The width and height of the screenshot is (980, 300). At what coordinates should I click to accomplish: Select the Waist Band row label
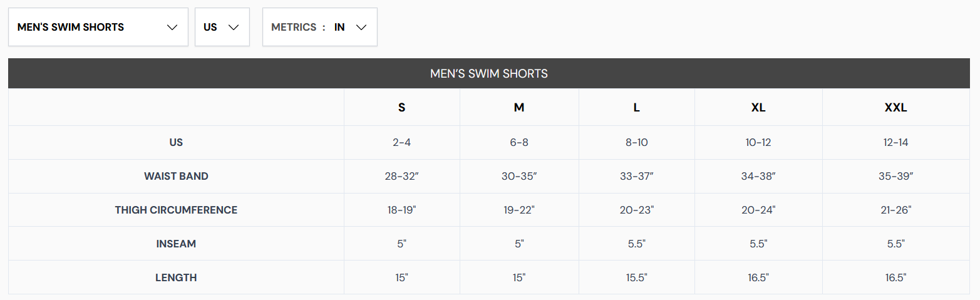click(x=176, y=176)
